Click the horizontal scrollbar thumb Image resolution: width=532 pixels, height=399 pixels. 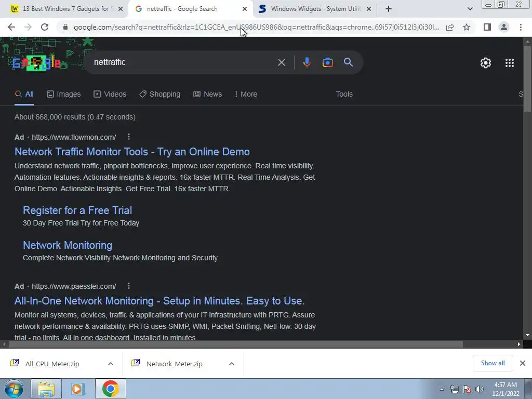coord(236,344)
